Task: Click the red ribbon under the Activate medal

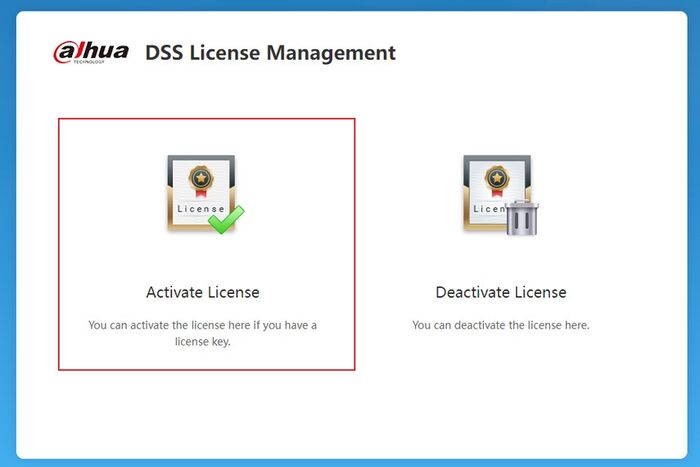Action: click(201, 192)
